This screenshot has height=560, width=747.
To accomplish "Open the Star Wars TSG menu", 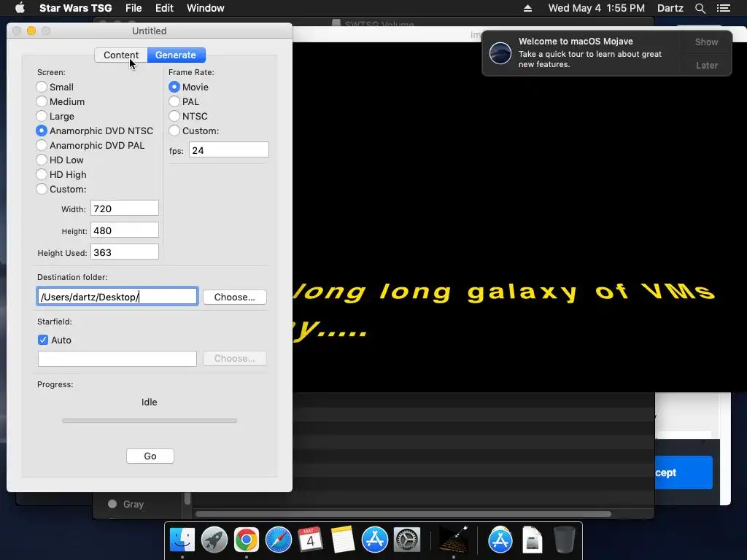I will coord(75,8).
